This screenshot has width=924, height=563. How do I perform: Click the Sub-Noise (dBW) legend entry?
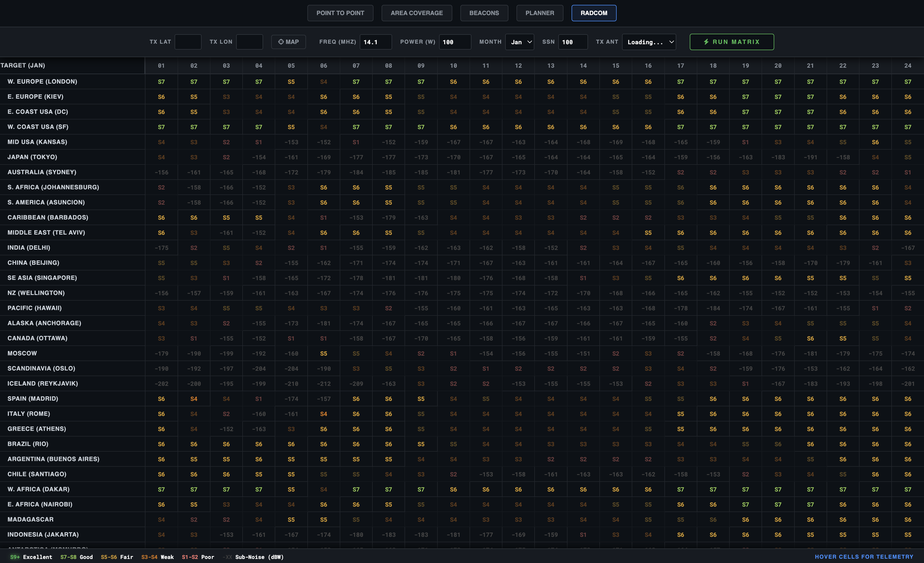(253, 557)
